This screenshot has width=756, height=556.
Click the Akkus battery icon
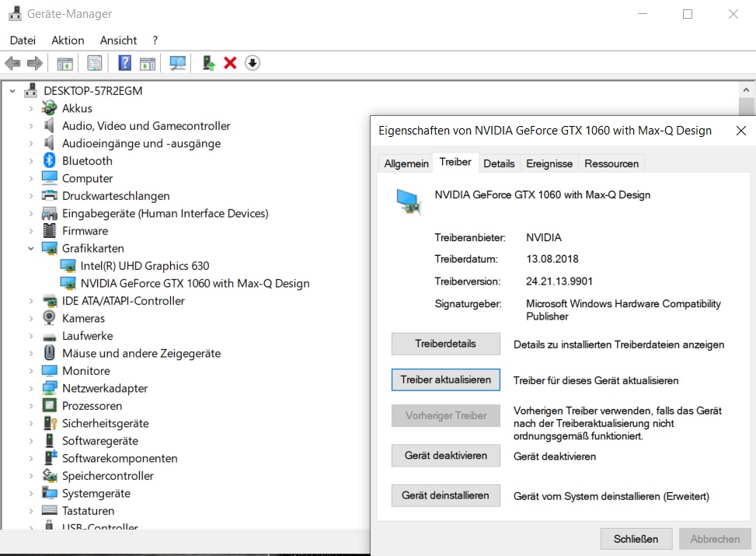49,108
